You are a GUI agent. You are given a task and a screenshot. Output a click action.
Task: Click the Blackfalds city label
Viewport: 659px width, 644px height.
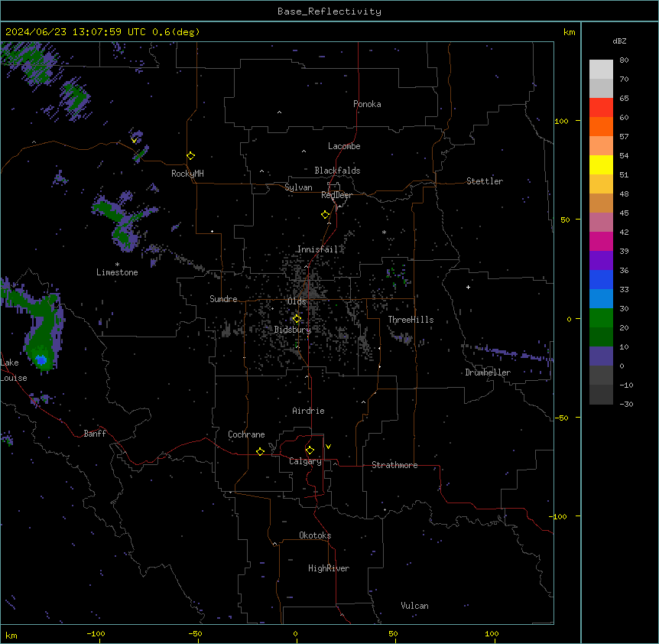(x=337, y=171)
